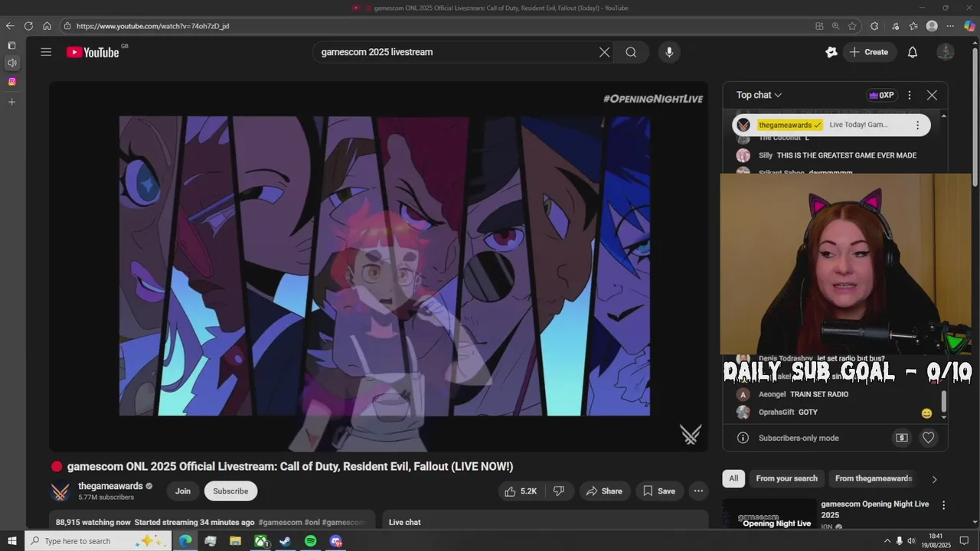Focus the taskbar search box
980x551 pixels.
click(x=98, y=541)
